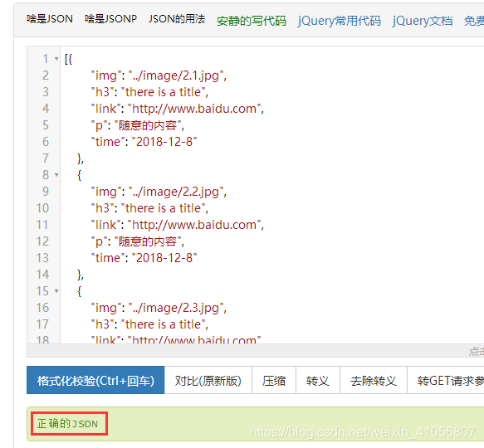Click the 对比(原新版) button
This screenshot has height=448, width=484.
pos(208,380)
